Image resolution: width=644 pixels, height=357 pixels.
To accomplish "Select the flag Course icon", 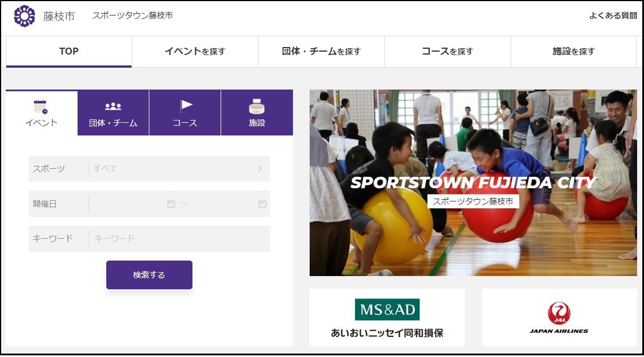I will coord(185,106).
